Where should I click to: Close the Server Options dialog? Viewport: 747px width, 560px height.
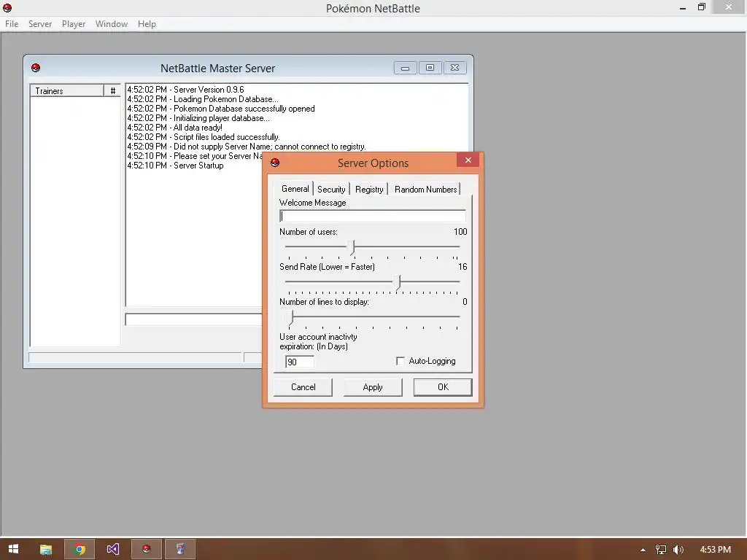tap(468, 160)
